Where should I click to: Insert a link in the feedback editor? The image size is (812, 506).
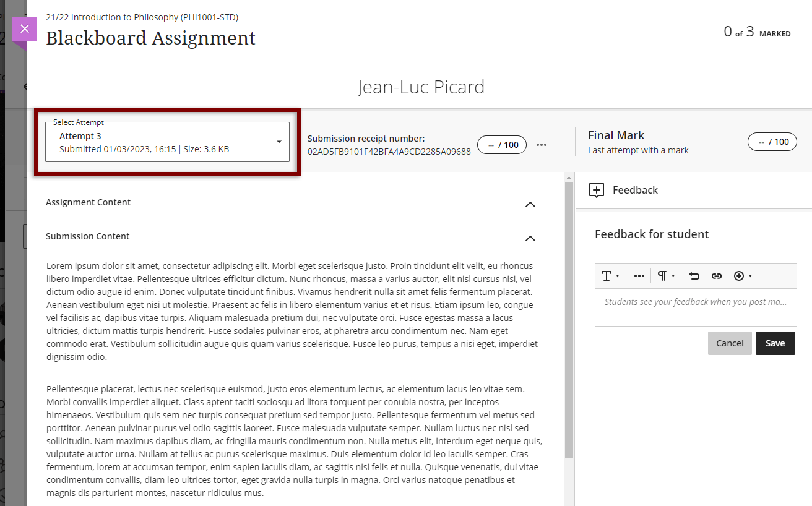click(x=717, y=275)
